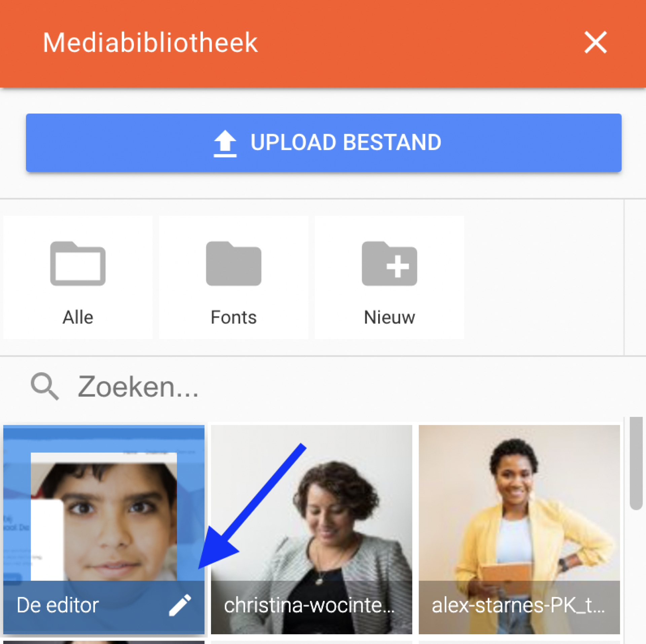Click the alex-starnes-PK caption bar
Viewport: 646px width, 644px height.
click(519, 607)
